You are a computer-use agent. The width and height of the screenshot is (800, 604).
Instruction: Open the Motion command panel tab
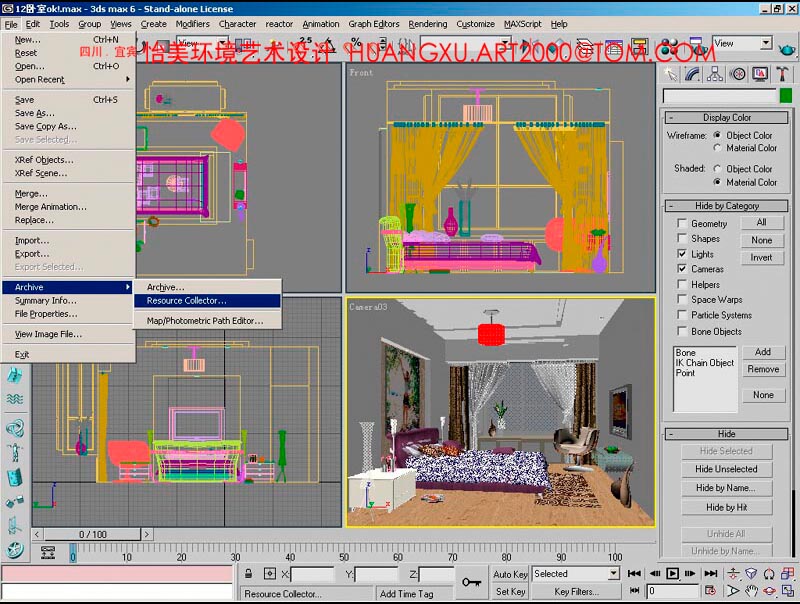[x=737, y=74]
